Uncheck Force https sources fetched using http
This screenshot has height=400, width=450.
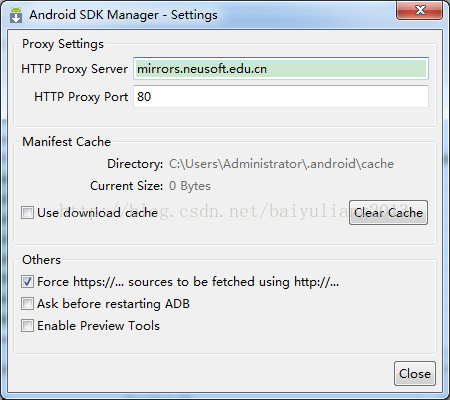pos(27,282)
